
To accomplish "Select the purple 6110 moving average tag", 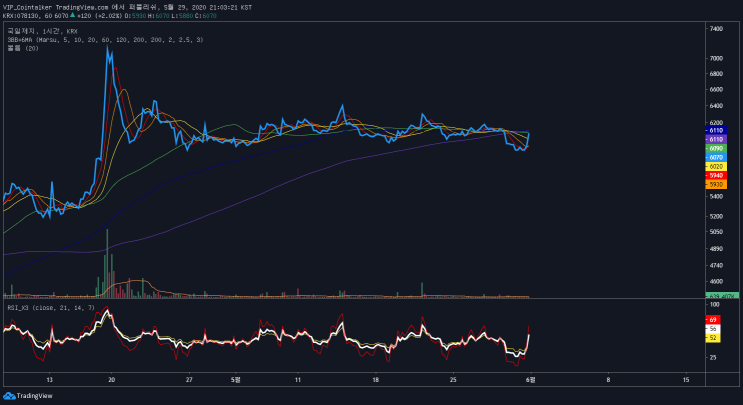I will point(716,139).
